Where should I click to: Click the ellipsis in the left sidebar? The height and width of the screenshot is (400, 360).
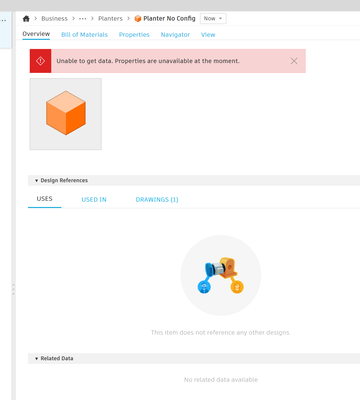pos(3,20)
